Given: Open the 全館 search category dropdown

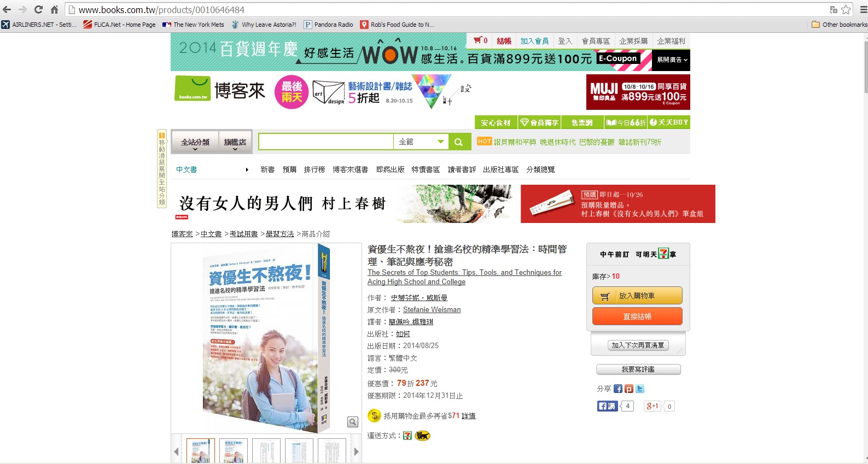Looking at the screenshot, I should (x=420, y=142).
